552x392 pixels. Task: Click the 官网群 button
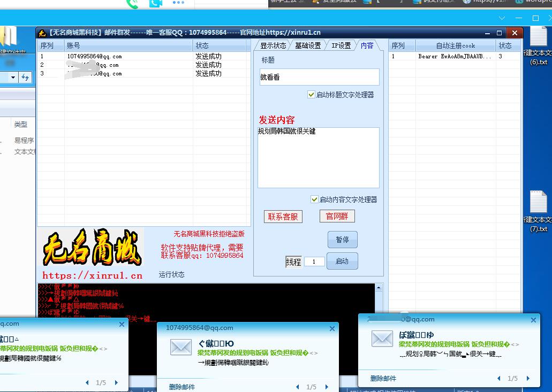(x=337, y=216)
